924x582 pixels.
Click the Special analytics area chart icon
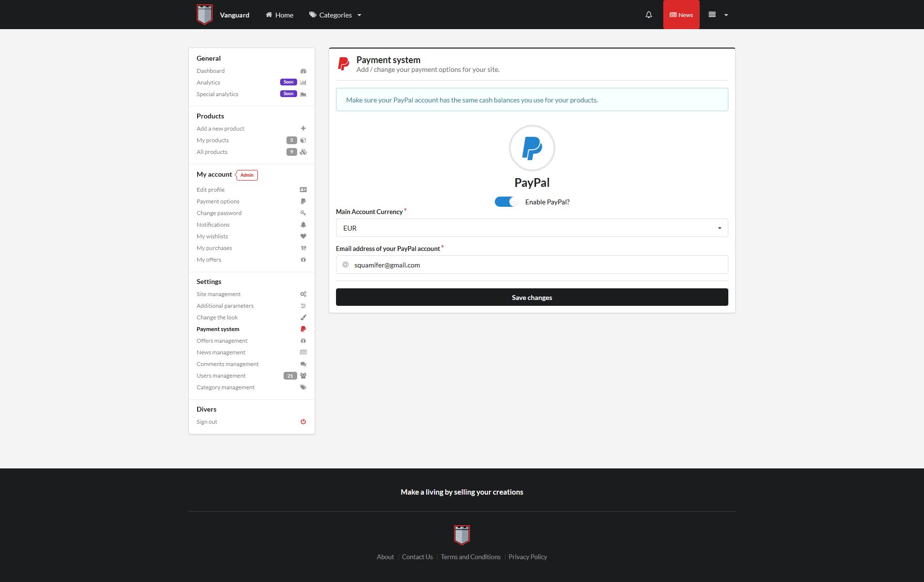pyautogui.click(x=303, y=94)
